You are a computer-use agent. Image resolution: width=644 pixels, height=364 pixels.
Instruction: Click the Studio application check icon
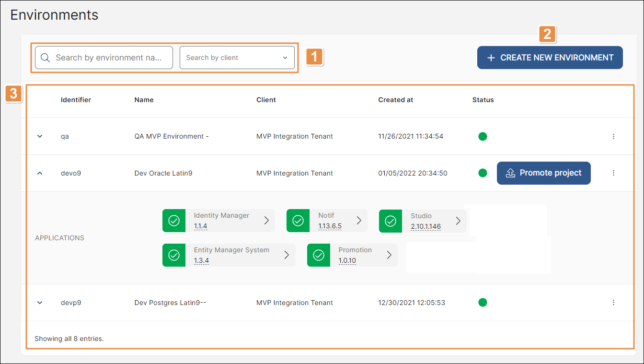point(391,221)
